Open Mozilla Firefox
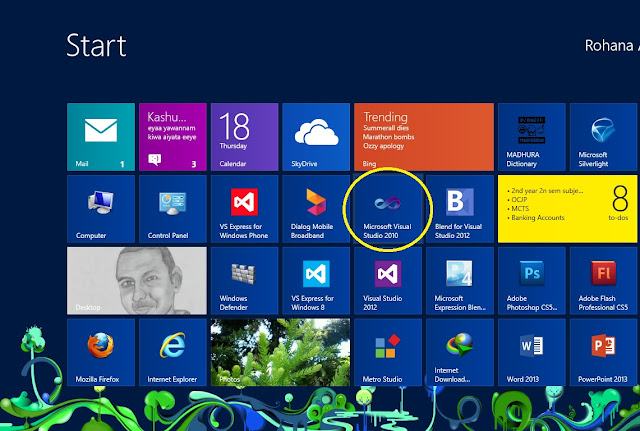This screenshot has height=431, width=640. point(101,353)
